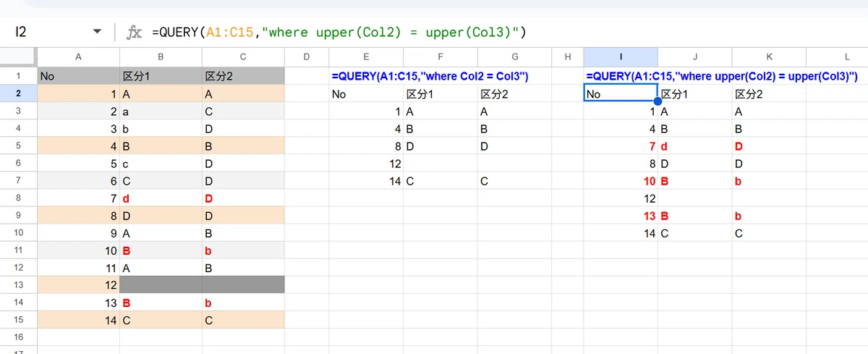868x354 pixels.
Task: Select highlighted column I header
Action: (x=621, y=56)
